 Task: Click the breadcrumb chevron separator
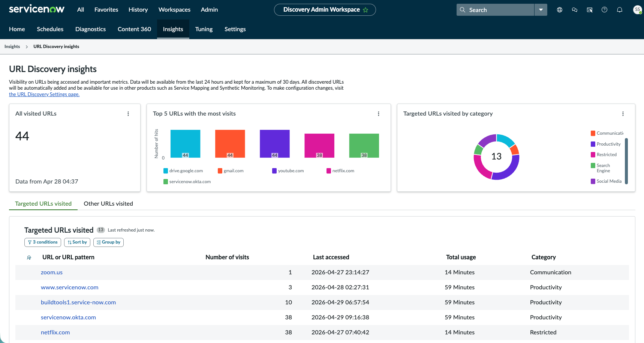27,47
